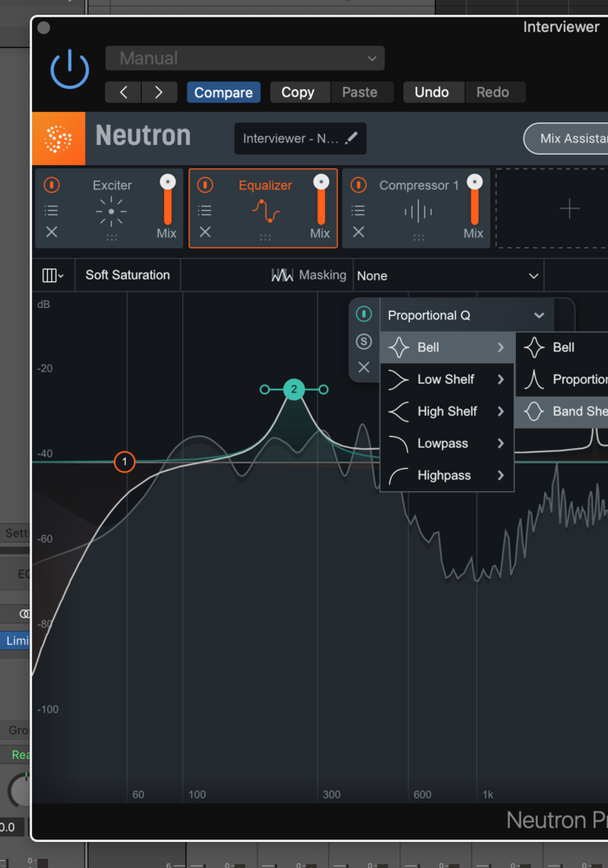The image size is (608, 868).
Task: Choose Low Shelf from filter menu
Action: pos(446,379)
